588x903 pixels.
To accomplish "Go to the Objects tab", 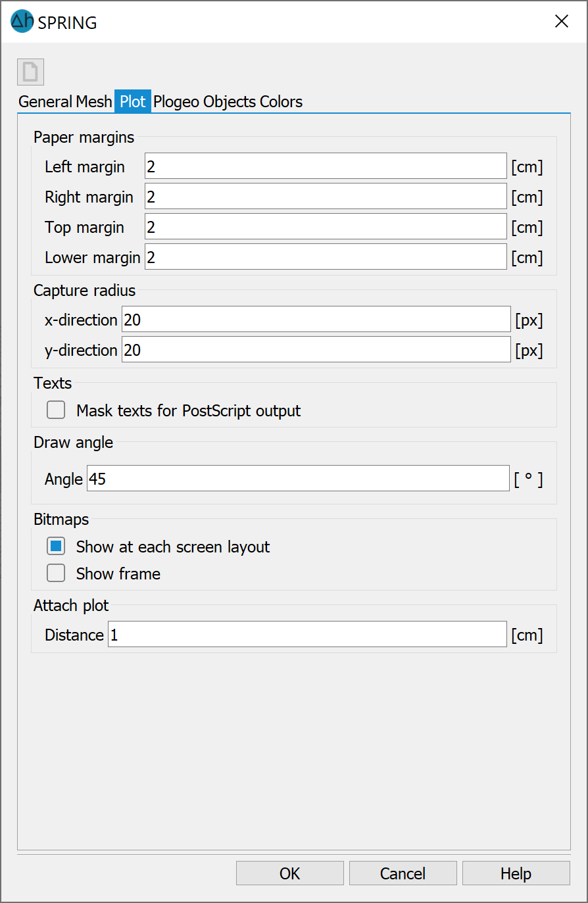I will pyautogui.click(x=230, y=101).
